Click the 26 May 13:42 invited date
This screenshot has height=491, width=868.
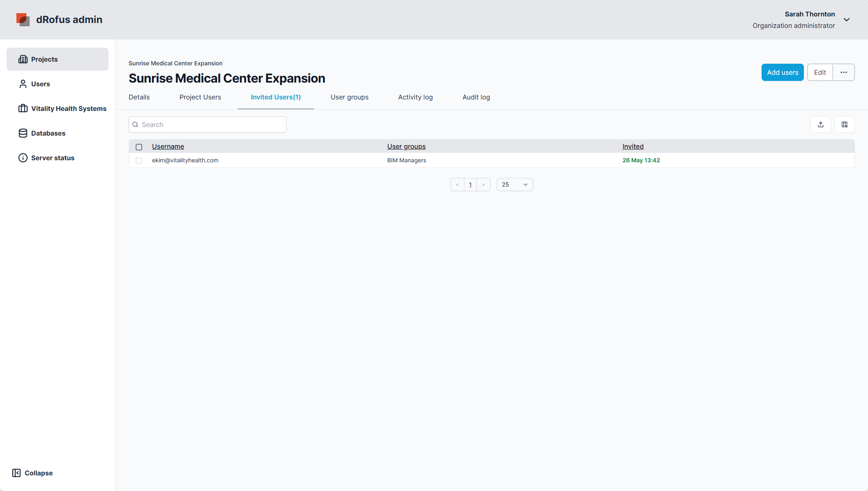point(641,160)
